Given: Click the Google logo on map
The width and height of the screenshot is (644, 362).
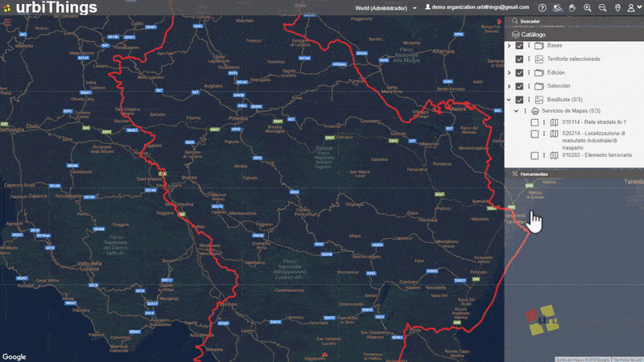Looking at the screenshot, I should (14, 356).
